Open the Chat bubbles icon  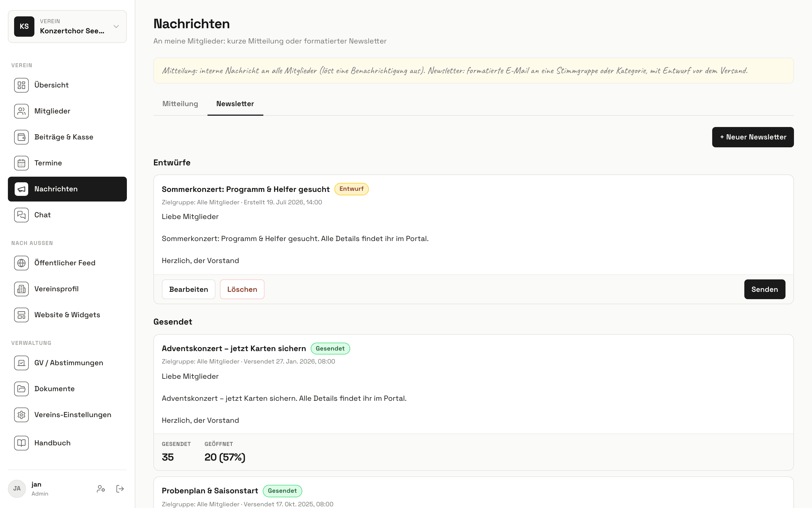coord(21,215)
